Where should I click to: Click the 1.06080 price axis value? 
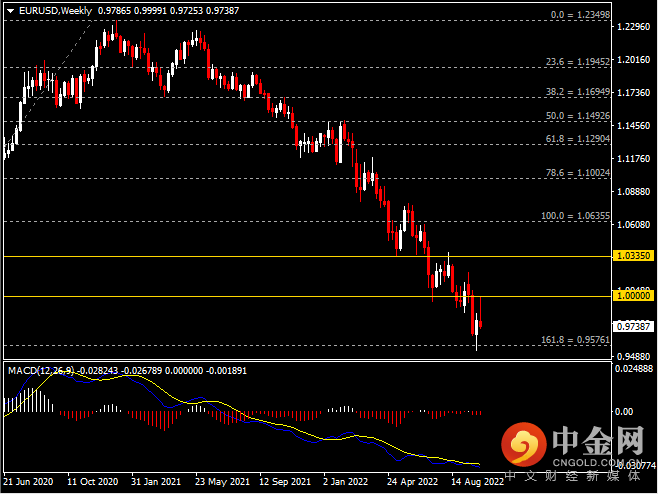tap(634, 225)
